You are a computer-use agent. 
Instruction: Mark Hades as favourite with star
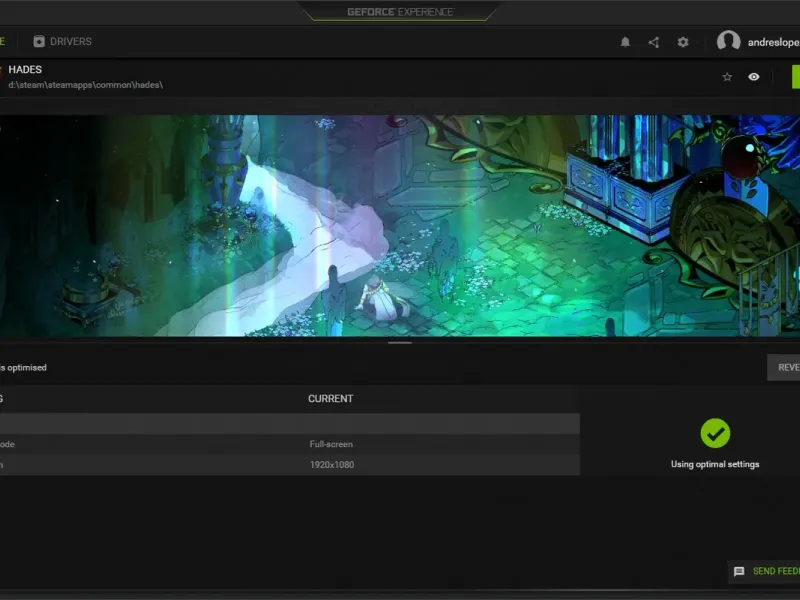pyautogui.click(x=727, y=77)
